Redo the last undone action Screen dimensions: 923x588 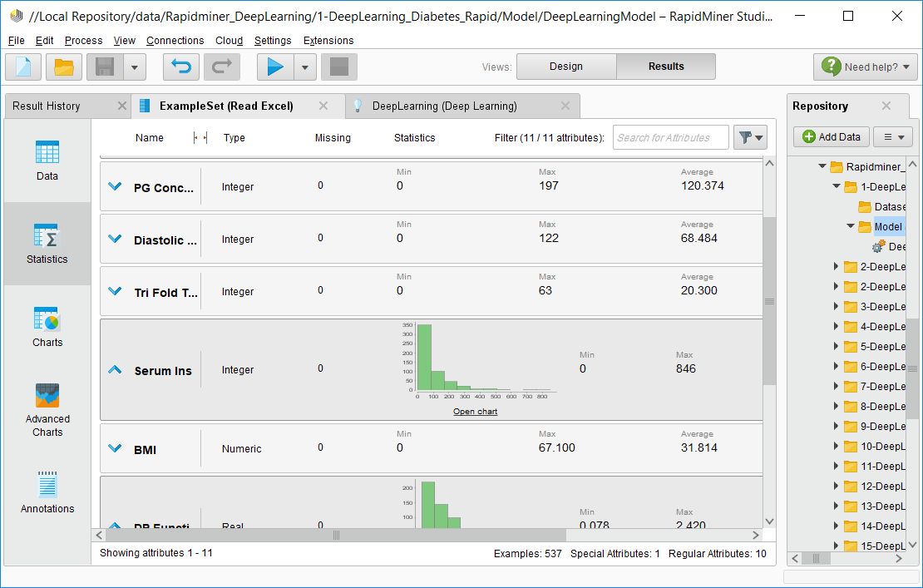(x=222, y=67)
